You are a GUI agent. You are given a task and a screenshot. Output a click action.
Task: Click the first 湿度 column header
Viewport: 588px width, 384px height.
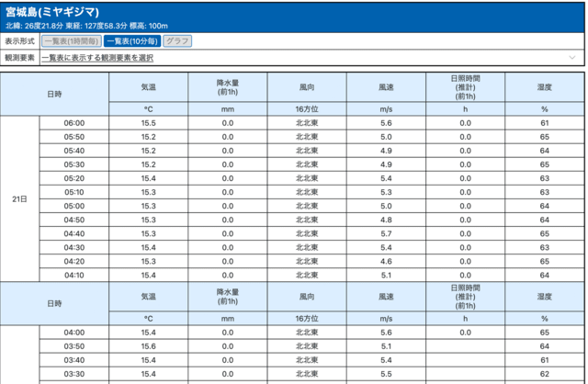click(545, 87)
